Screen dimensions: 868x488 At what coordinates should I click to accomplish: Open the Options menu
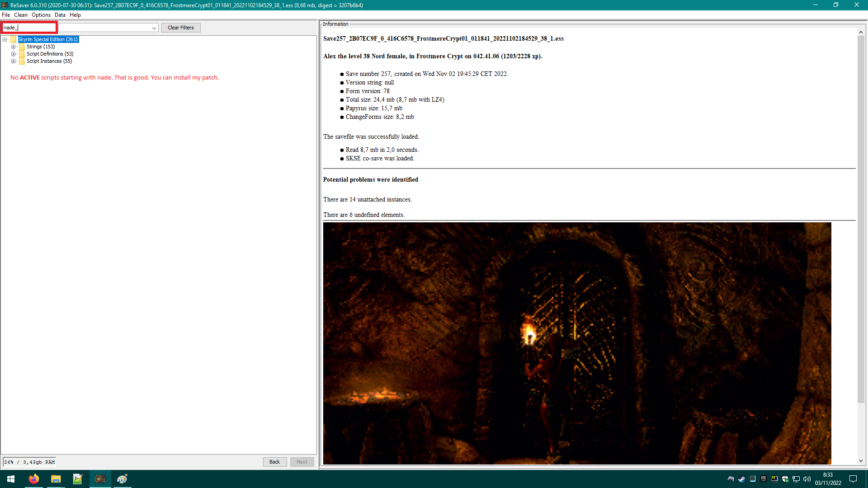(41, 15)
